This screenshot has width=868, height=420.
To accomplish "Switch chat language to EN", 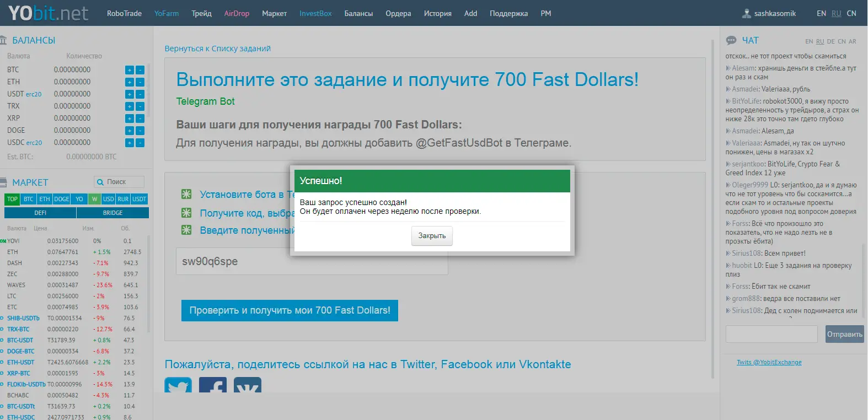I will pos(809,41).
